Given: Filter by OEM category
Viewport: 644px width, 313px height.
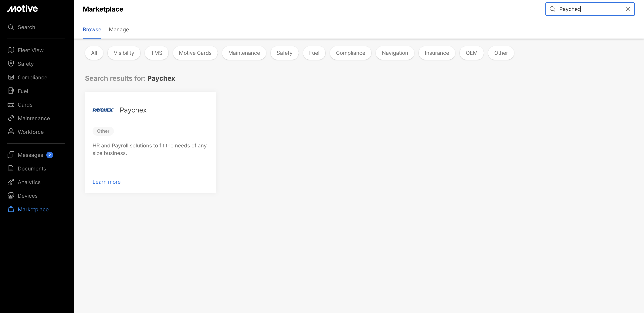Looking at the screenshot, I should click(x=472, y=53).
